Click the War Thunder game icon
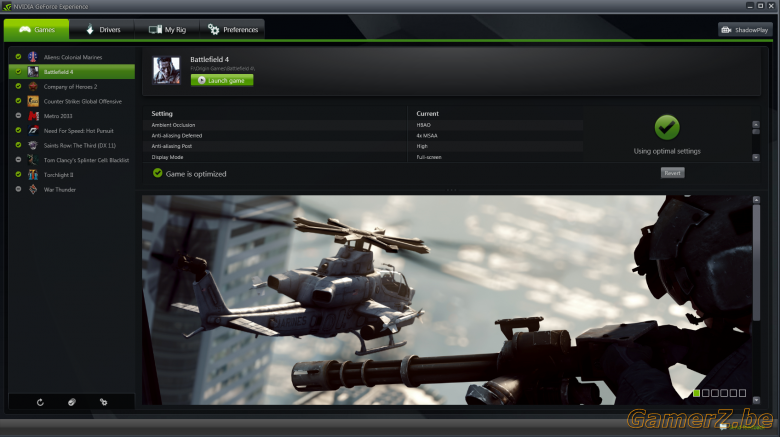This screenshot has height=437, width=780. coord(33,189)
